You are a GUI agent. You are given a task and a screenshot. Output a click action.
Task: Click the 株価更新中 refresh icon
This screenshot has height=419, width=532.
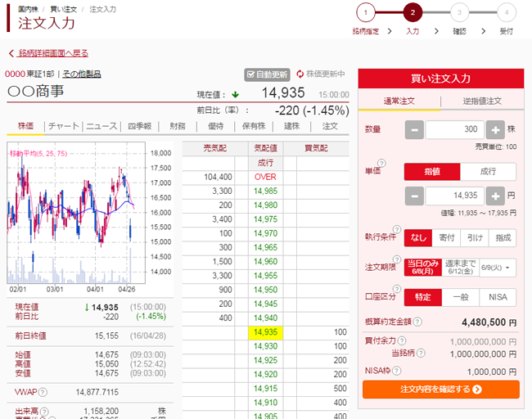pyautogui.click(x=300, y=74)
